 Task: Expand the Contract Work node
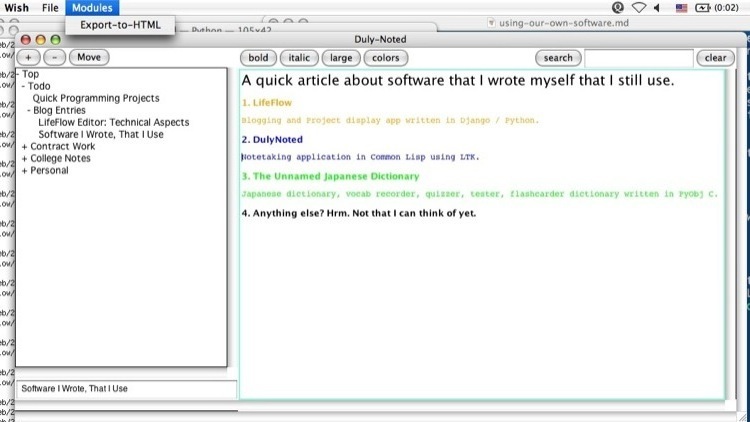pyautogui.click(x=24, y=147)
